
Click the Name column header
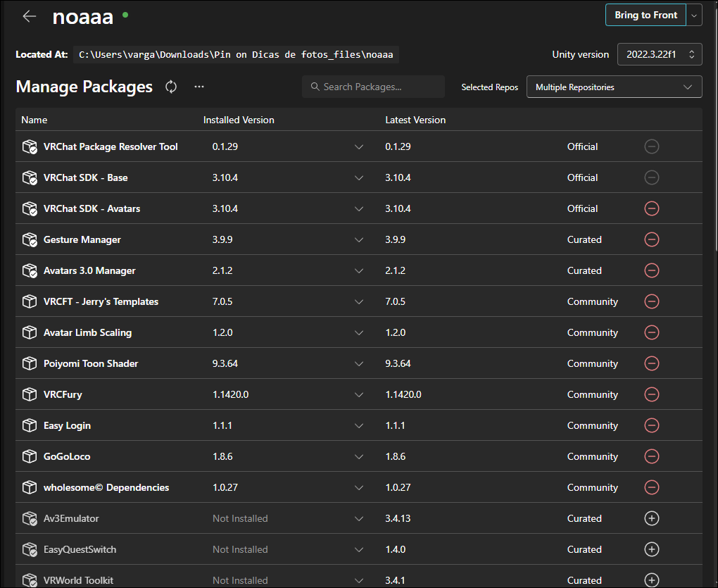(34, 120)
